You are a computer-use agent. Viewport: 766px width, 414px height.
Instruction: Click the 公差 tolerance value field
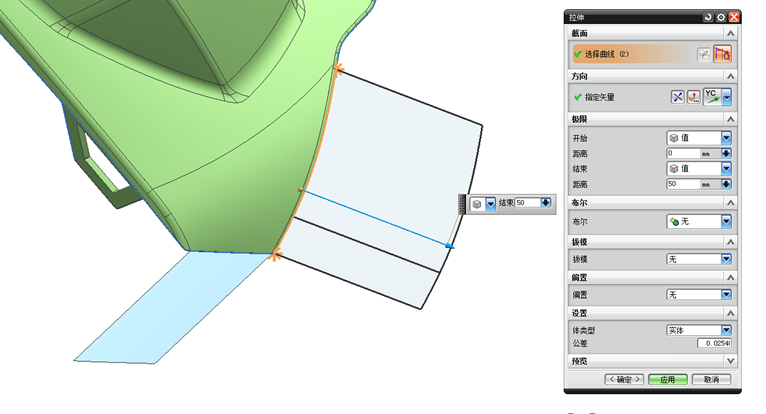(x=714, y=343)
